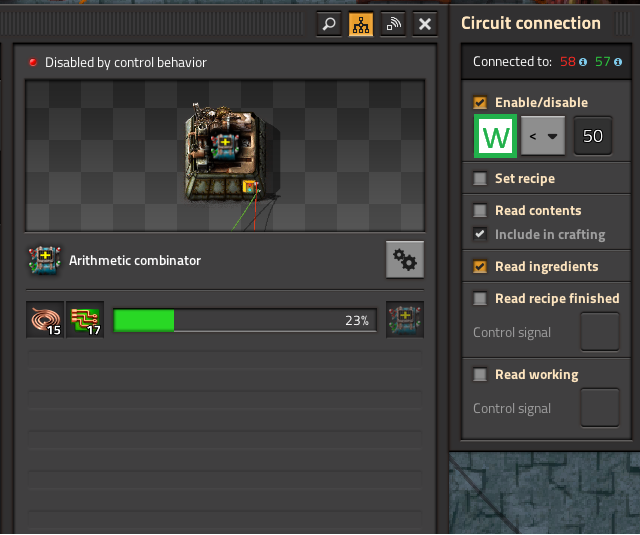
Task: Open the comparator less-than dropdown
Action: 543,136
